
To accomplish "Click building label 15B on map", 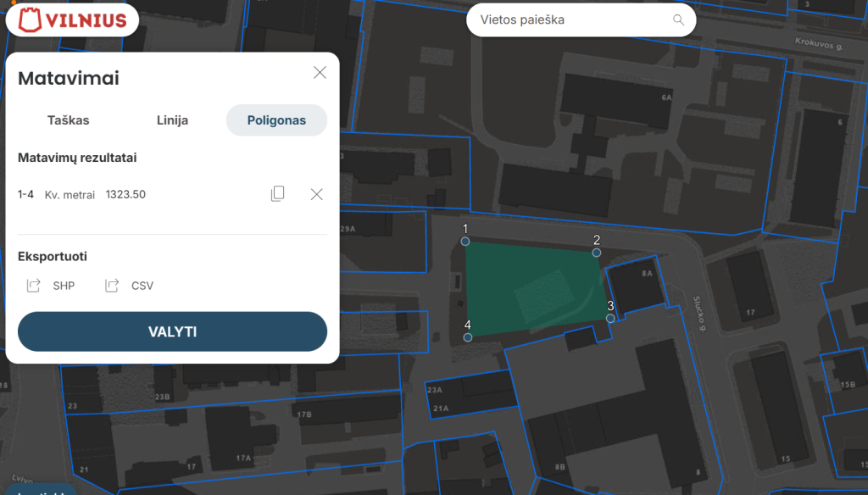I will pos(848,384).
